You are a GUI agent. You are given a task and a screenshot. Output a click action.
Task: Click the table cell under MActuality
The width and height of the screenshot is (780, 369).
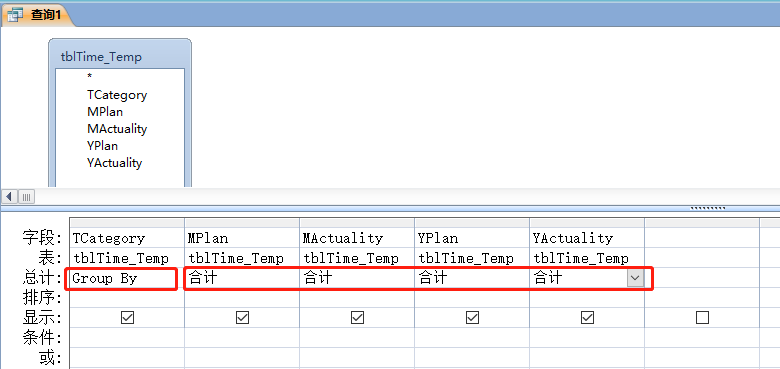pyautogui.click(x=357, y=258)
